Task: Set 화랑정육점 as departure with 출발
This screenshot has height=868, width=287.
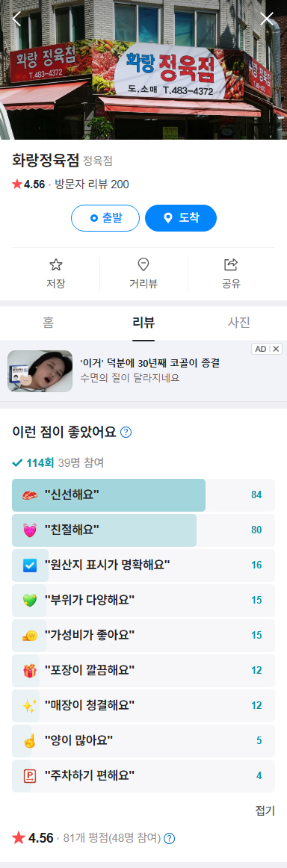Action: pyautogui.click(x=105, y=218)
